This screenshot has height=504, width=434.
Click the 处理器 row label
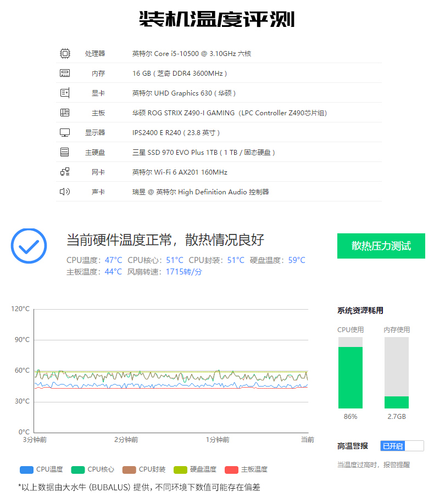95,53
